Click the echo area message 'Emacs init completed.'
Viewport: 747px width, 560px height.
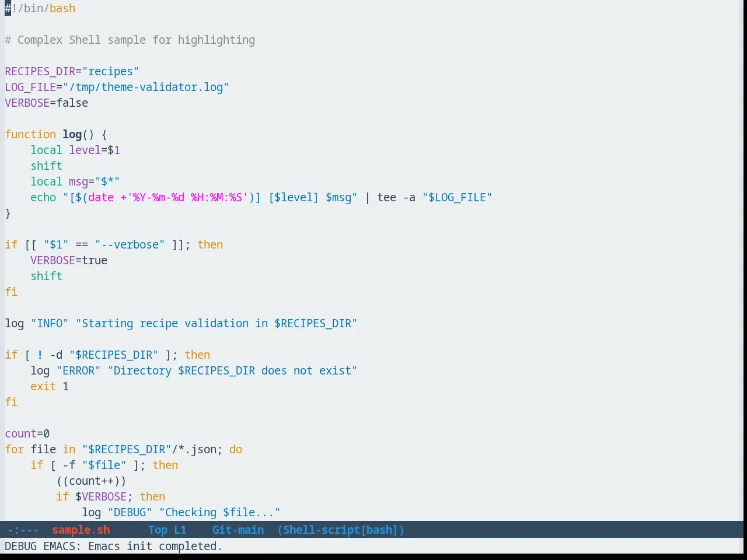155,546
